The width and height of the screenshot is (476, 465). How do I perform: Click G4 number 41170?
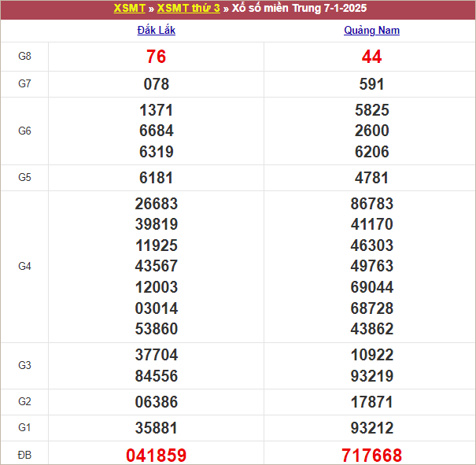point(371,224)
